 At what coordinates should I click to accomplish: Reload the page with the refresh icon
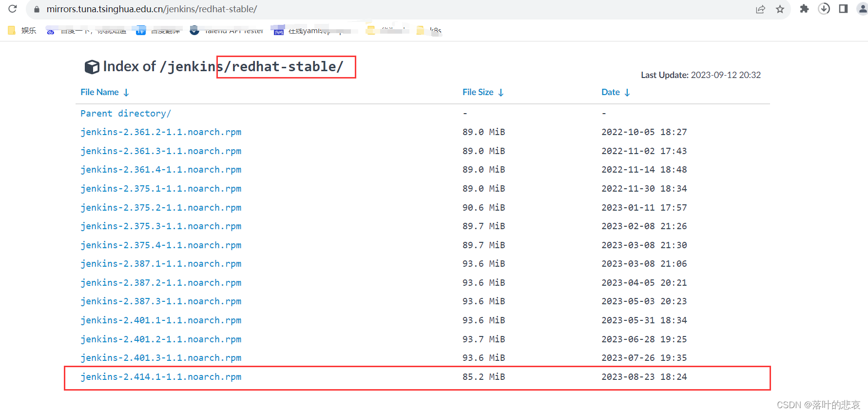(x=13, y=9)
